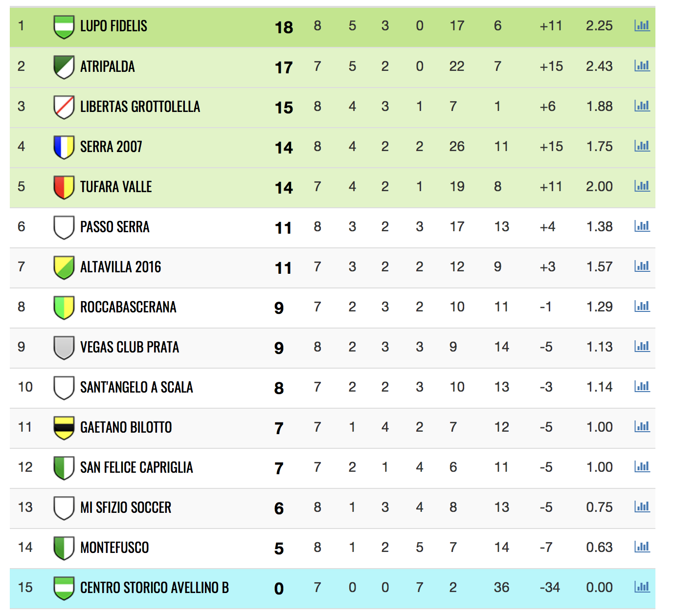Open Roccabascerana statistics chart icon
Image resolution: width=674 pixels, height=616 pixels.
click(x=642, y=306)
